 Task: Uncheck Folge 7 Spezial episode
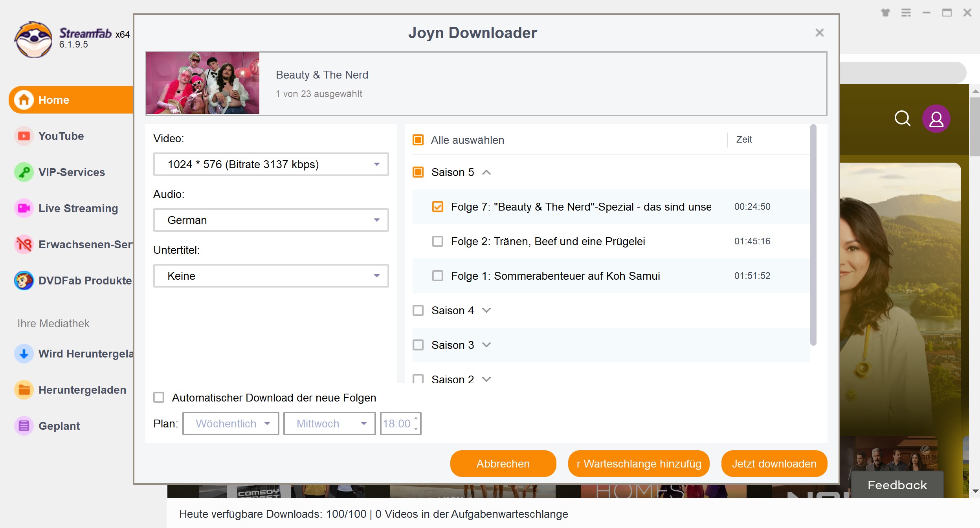tap(438, 207)
